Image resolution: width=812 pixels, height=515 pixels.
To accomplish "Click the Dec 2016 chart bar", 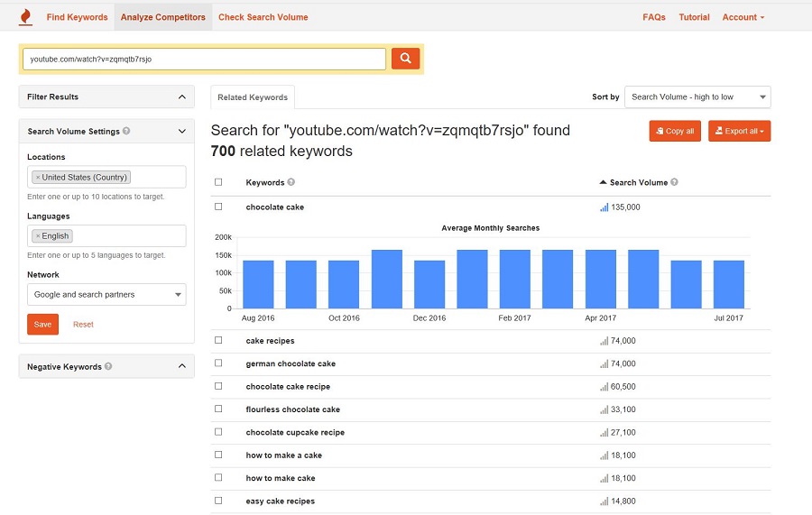I will (x=429, y=284).
